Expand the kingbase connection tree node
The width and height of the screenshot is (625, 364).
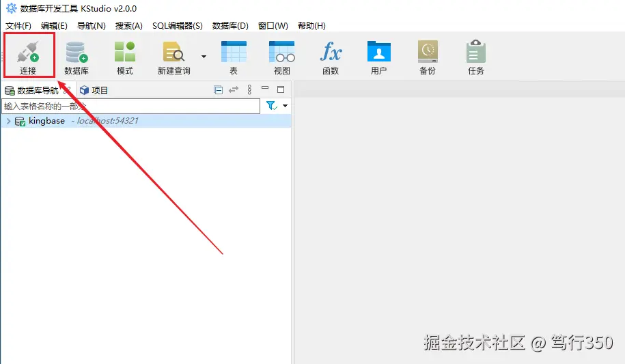click(8, 121)
